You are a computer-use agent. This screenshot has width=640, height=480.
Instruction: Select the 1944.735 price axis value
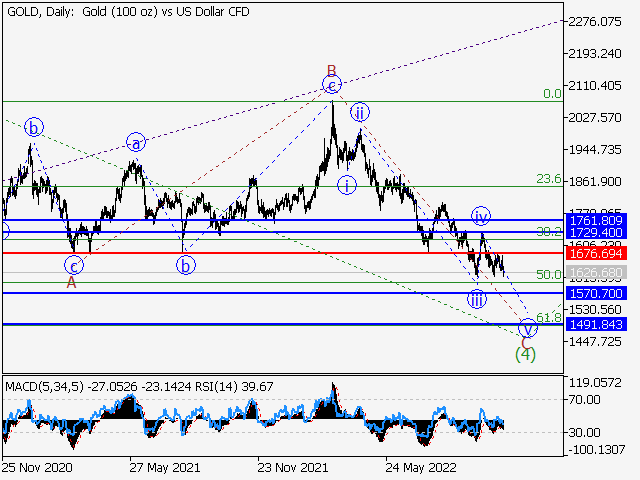tap(595, 150)
